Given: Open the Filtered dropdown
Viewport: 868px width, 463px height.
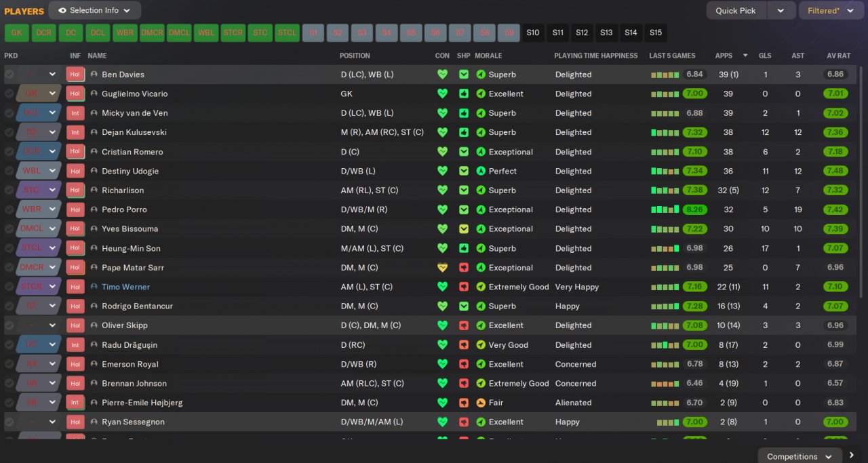Looking at the screenshot, I should click(x=831, y=11).
